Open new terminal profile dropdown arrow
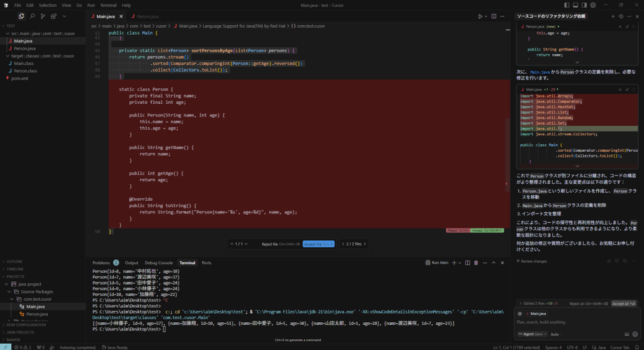Image resolution: width=644 pixels, height=350 pixels. (460, 262)
